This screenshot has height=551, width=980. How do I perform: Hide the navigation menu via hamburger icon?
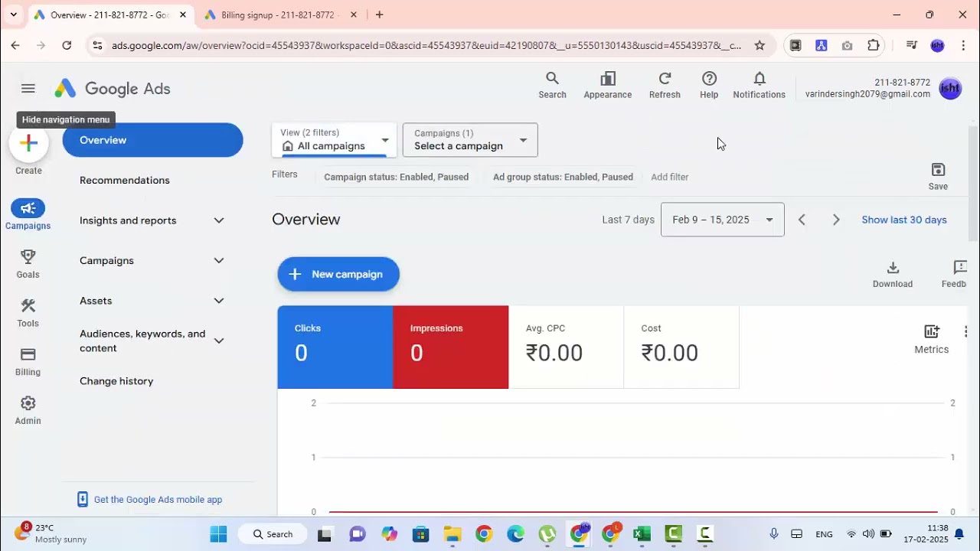click(28, 89)
